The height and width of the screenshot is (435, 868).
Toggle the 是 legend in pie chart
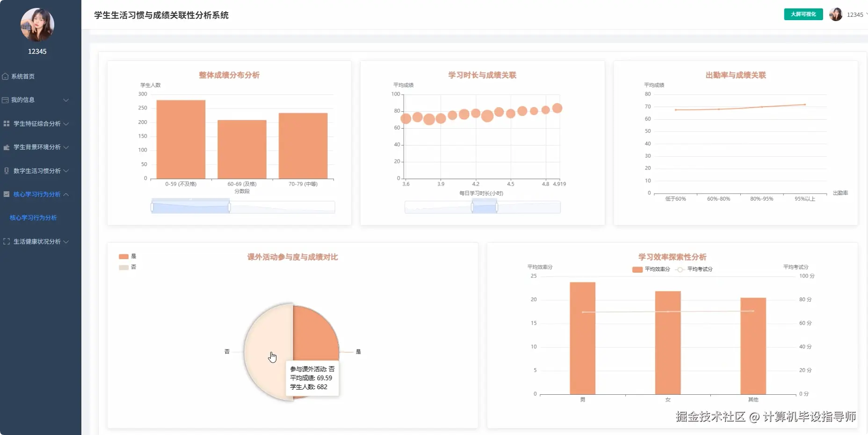pyautogui.click(x=128, y=256)
